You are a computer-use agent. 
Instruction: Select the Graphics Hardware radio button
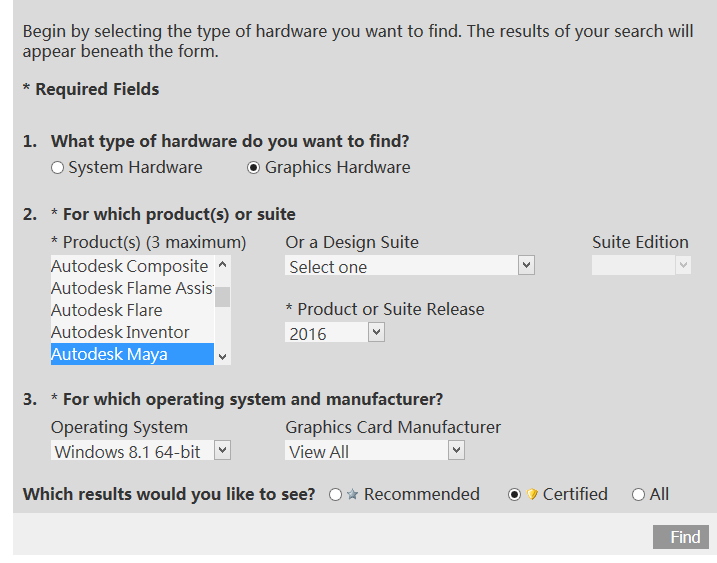[x=253, y=167]
